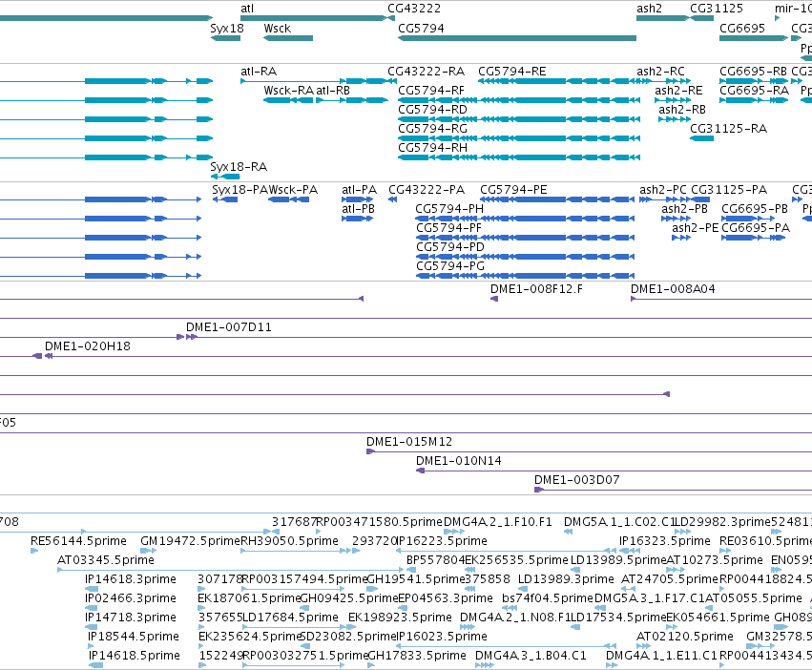This screenshot has height=670, width=812.
Task: Select the CG43222 gene label
Action: point(414,9)
